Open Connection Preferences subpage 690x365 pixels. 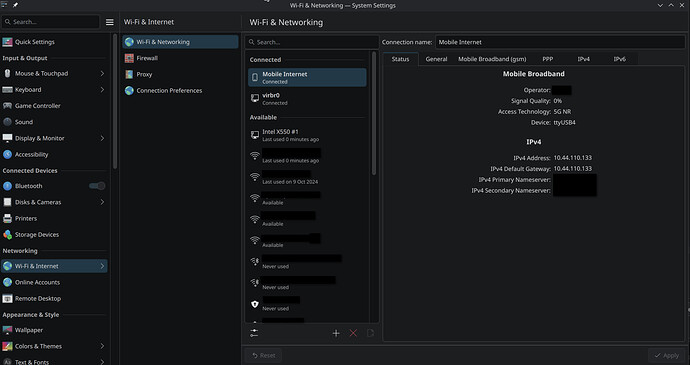tap(180, 90)
